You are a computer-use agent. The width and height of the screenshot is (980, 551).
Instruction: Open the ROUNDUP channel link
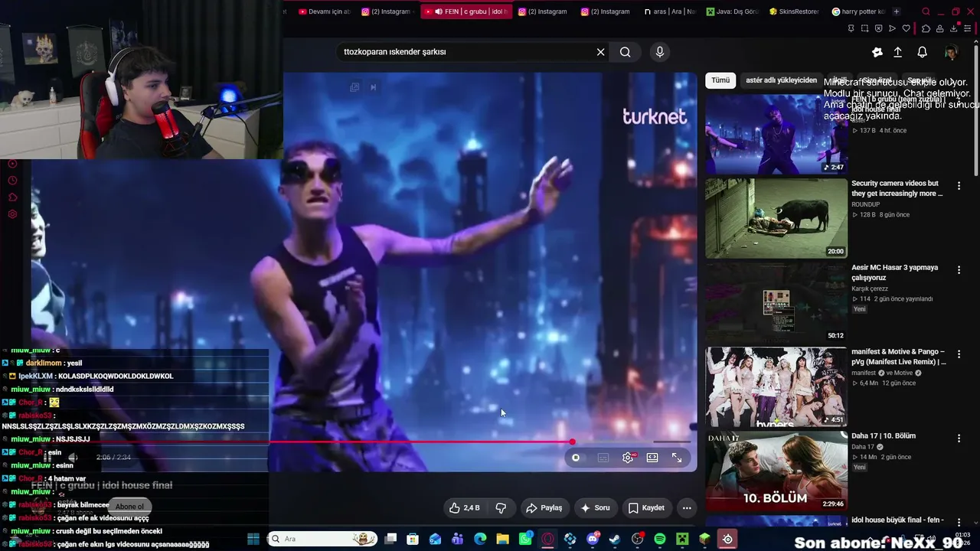pyautogui.click(x=866, y=204)
